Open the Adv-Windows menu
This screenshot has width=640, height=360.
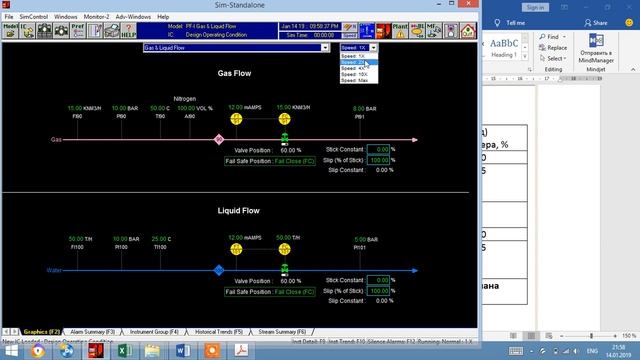(x=133, y=17)
